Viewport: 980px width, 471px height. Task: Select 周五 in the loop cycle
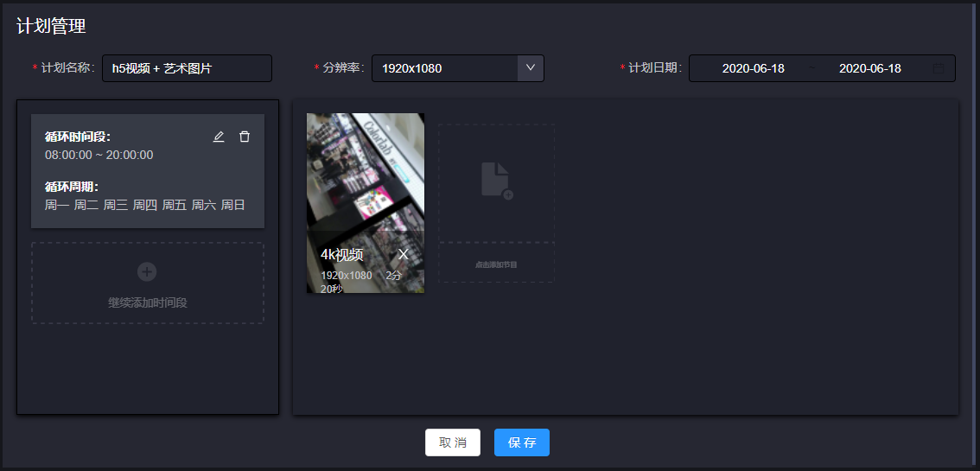(175, 205)
